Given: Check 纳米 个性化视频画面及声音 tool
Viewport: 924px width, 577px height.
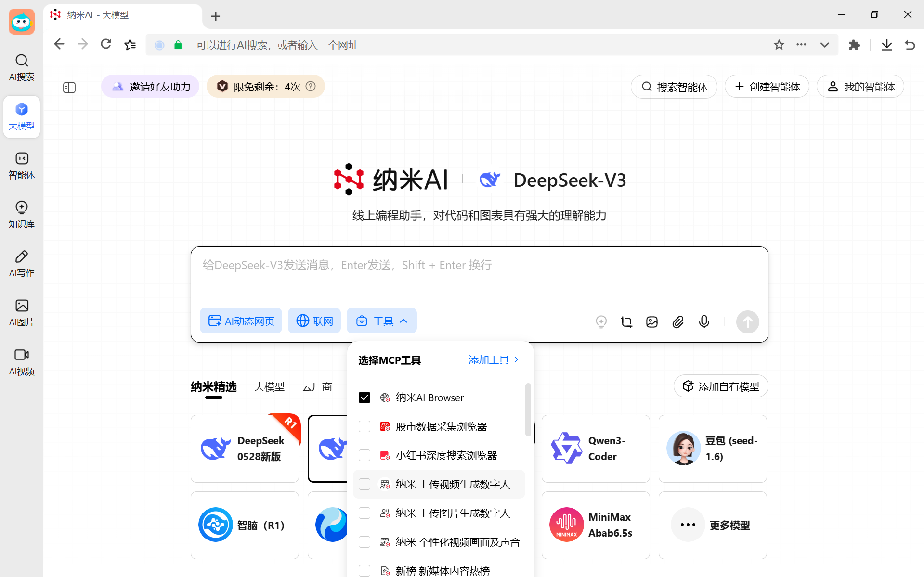Looking at the screenshot, I should (x=364, y=542).
